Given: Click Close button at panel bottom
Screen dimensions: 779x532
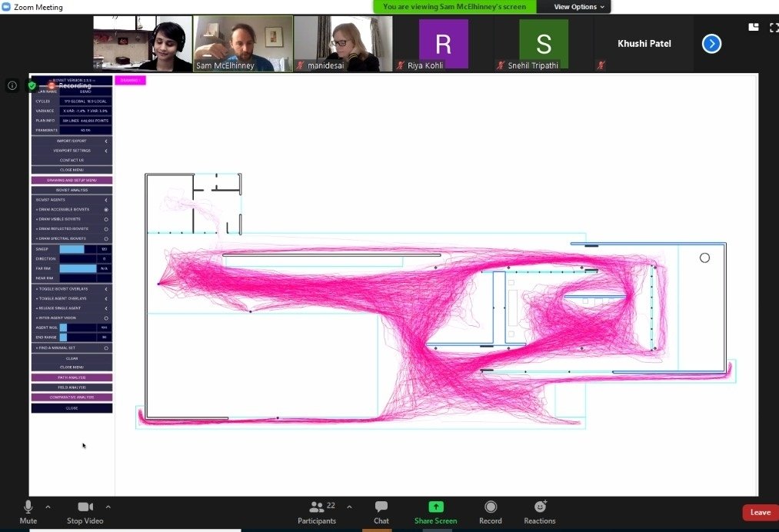Looking at the screenshot, I should tap(72, 408).
